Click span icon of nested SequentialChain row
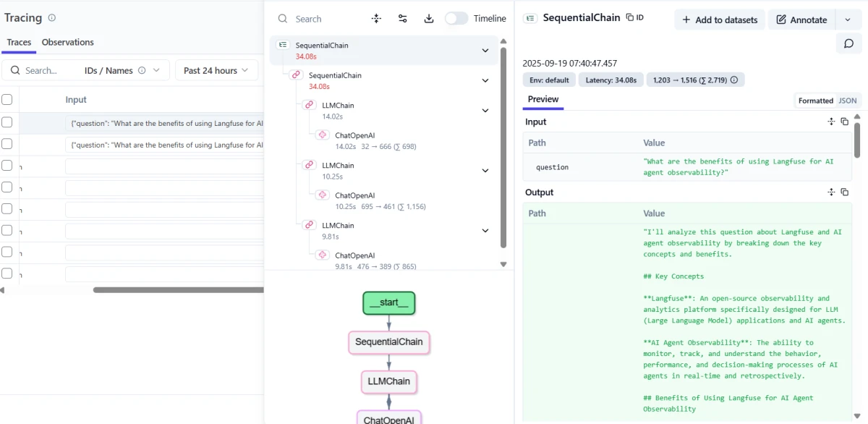This screenshot has width=868, height=424. pos(295,75)
